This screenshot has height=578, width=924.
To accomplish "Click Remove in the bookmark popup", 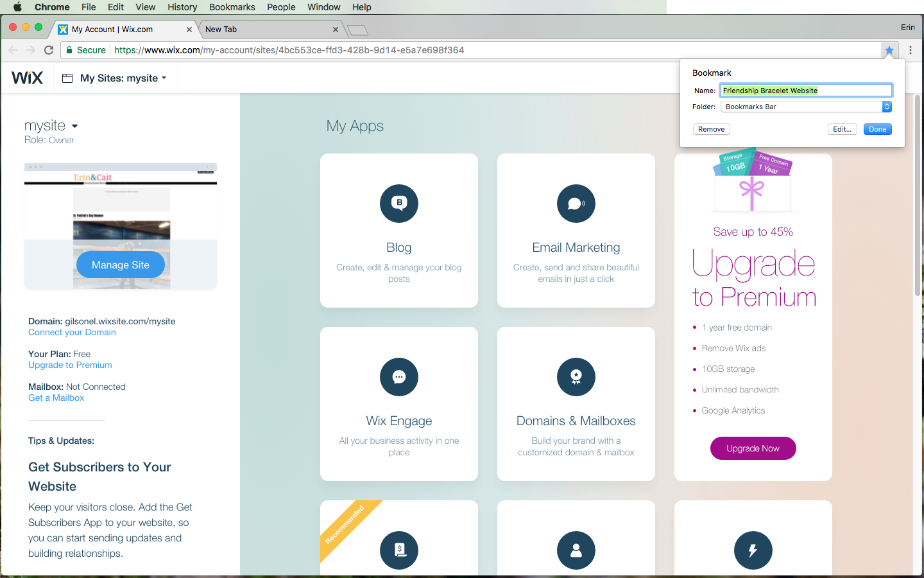I will click(712, 129).
